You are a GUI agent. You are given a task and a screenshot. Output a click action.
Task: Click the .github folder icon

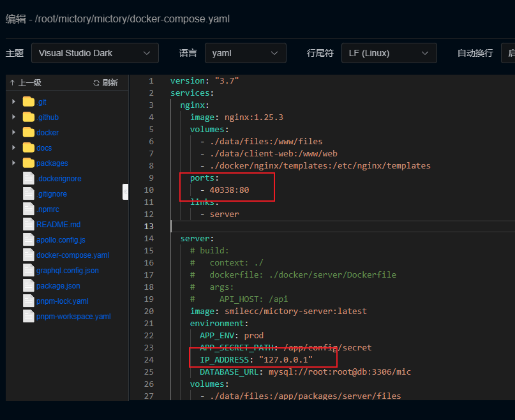click(29, 117)
